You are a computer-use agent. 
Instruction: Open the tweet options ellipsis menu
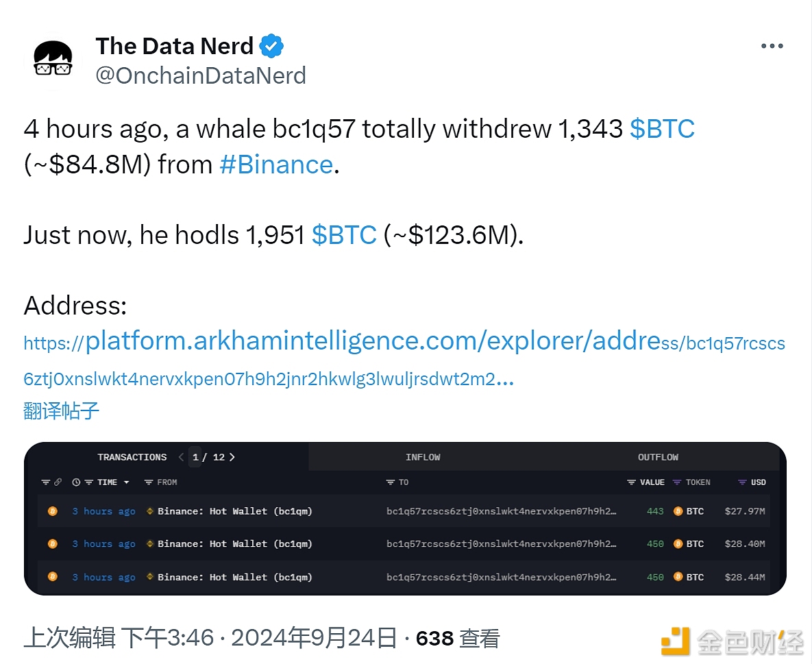pyautogui.click(x=772, y=45)
